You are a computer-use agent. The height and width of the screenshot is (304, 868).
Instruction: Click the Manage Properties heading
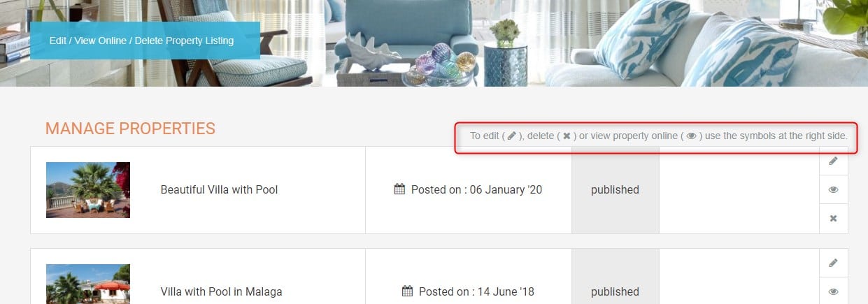[130, 129]
